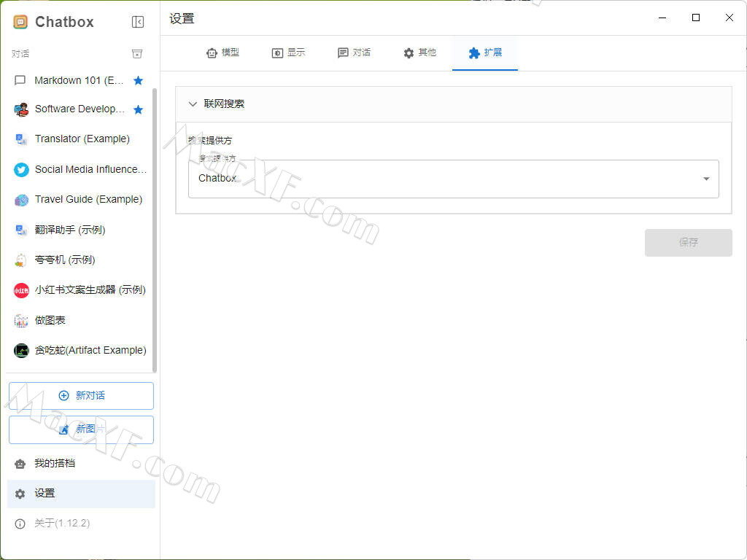Screen dimensions: 747x560
Task: Collapse the 联网搜索 section
Action: [x=454, y=104]
